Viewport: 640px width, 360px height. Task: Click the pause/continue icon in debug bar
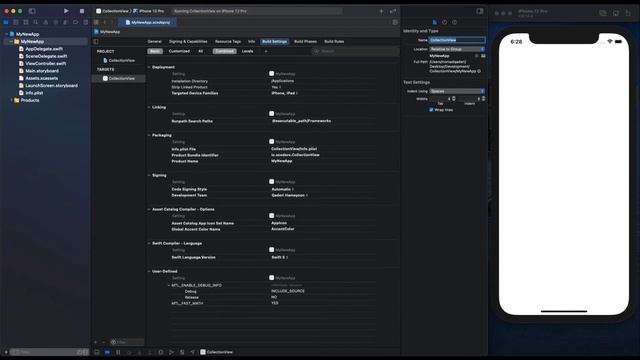[x=118, y=352]
